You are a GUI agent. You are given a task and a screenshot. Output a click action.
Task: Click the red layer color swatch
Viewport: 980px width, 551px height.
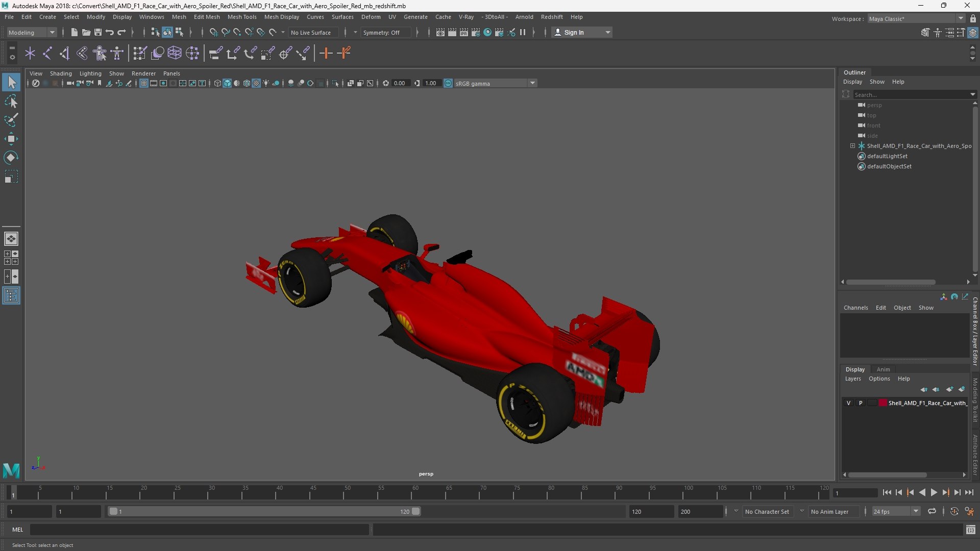click(x=883, y=403)
